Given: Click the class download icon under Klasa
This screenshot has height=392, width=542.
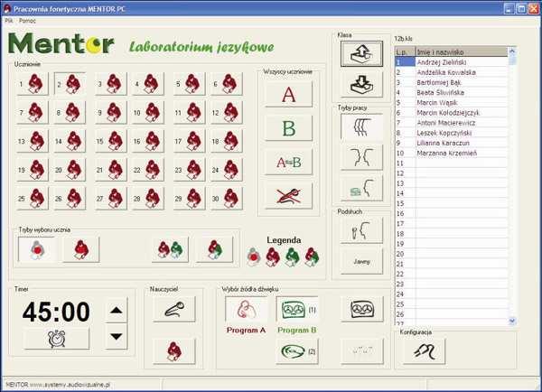Looking at the screenshot, I should click(x=361, y=84).
